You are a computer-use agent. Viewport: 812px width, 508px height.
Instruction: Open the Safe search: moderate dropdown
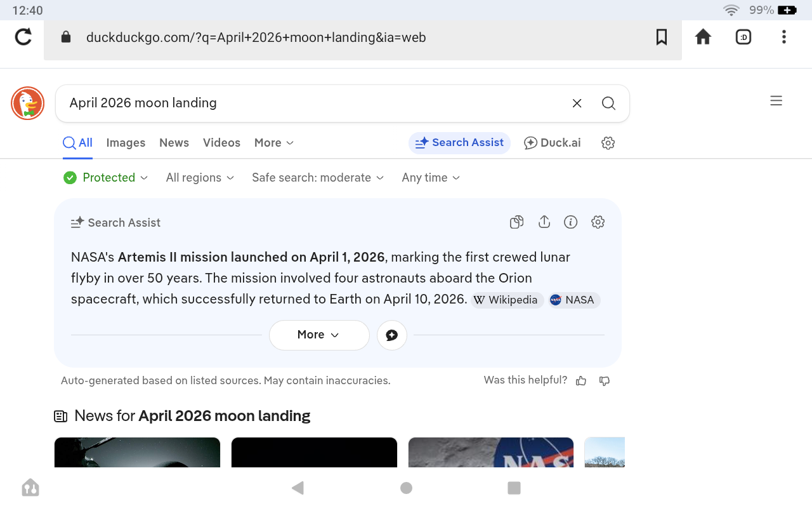click(318, 178)
